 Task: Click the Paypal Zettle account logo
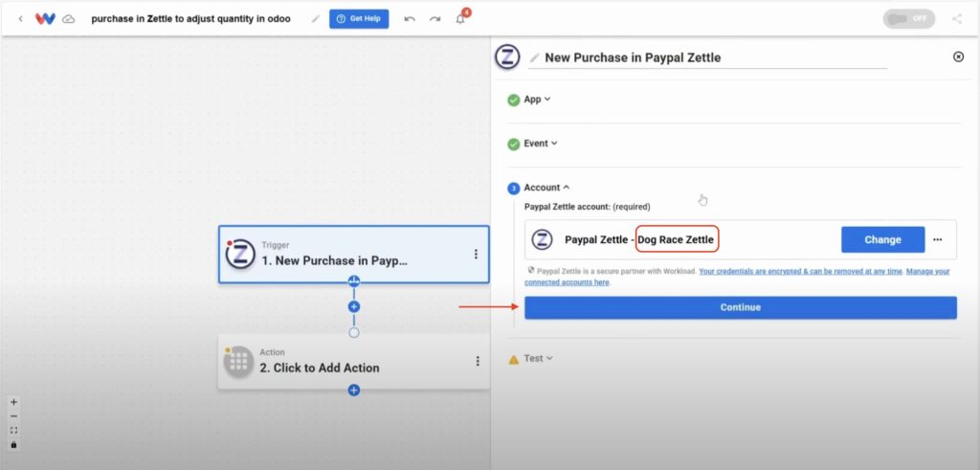pos(542,239)
